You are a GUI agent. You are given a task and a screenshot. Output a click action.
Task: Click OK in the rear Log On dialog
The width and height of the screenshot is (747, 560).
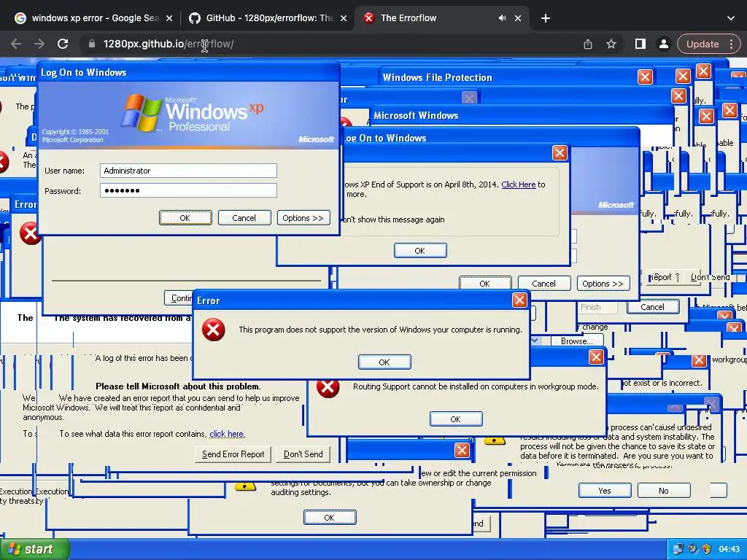(x=485, y=284)
